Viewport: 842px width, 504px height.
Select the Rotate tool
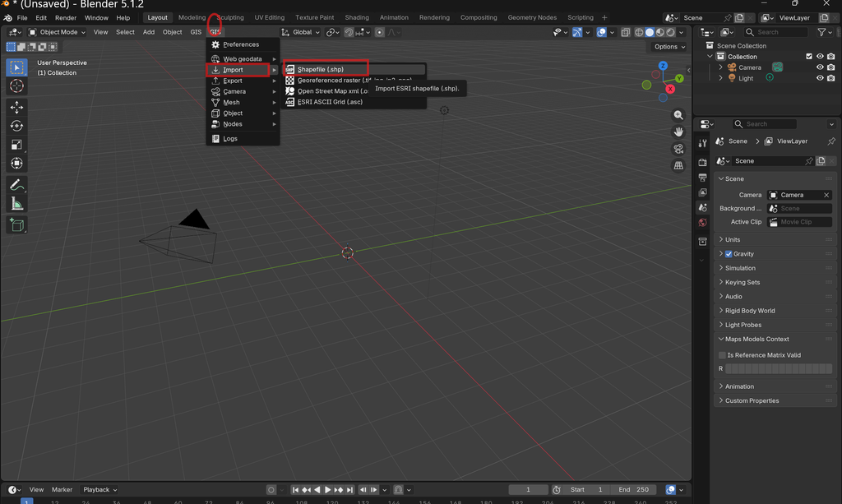click(16, 126)
